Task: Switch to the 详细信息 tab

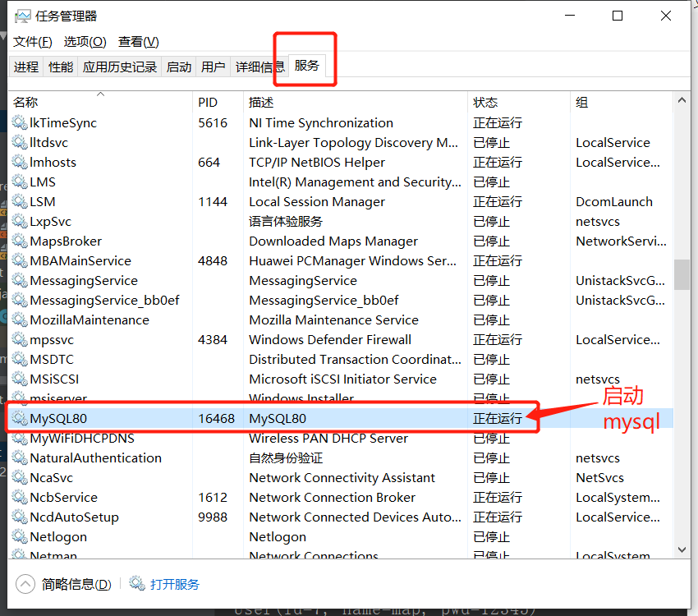Action: click(x=259, y=67)
